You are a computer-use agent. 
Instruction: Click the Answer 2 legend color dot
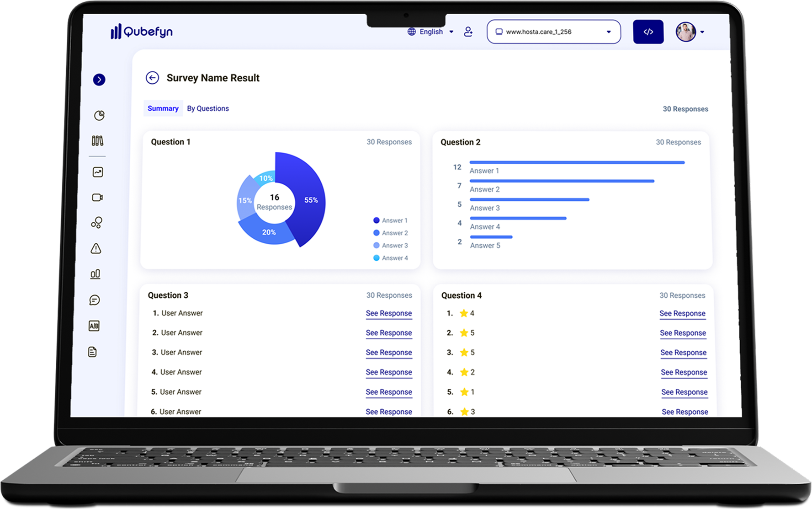point(377,233)
